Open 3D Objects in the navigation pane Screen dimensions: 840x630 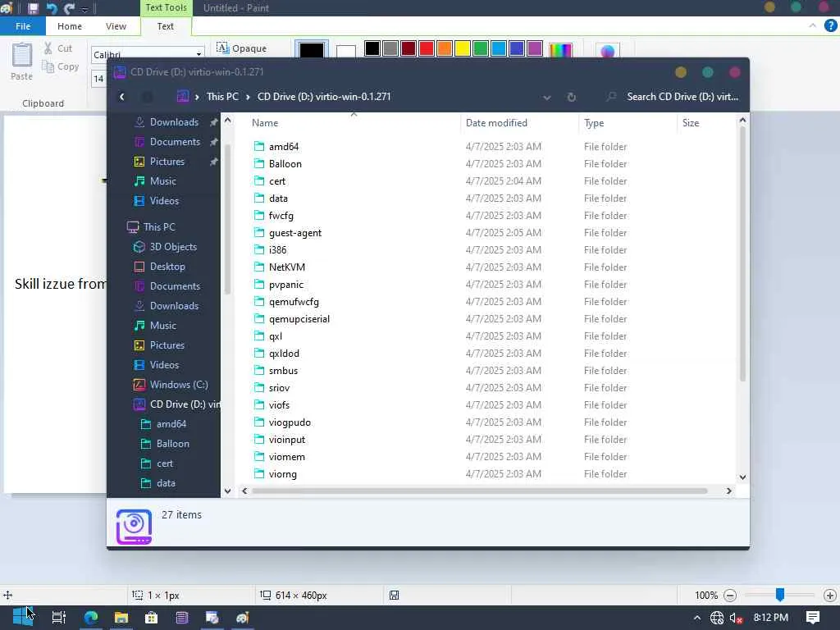point(173,247)
